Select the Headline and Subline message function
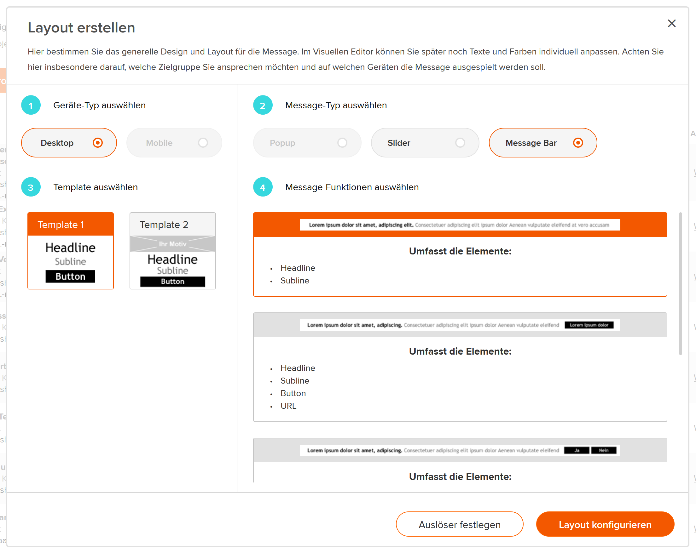The image size is (696, 553). click(x=460, y=254)
